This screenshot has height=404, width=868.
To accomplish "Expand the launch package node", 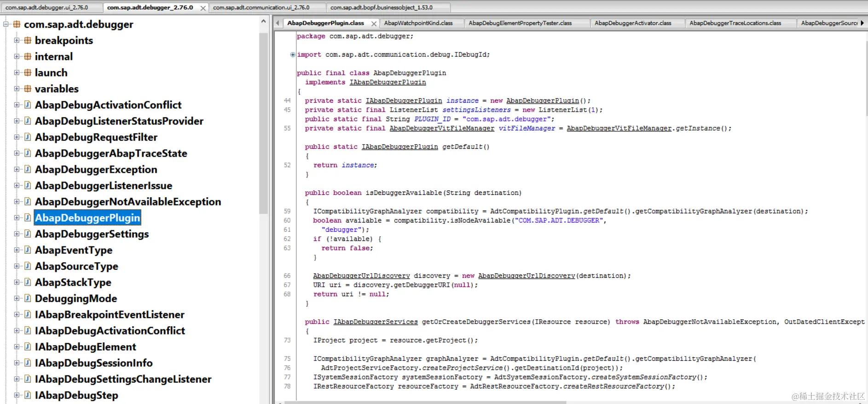I will pyautogui.click(x=17, y=73).
